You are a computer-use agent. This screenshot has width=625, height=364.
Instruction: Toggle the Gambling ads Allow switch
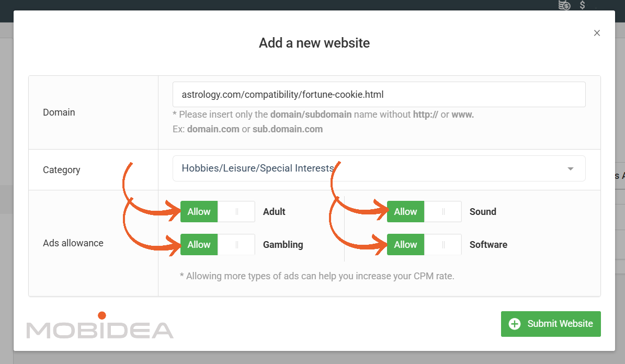[218, 244]
